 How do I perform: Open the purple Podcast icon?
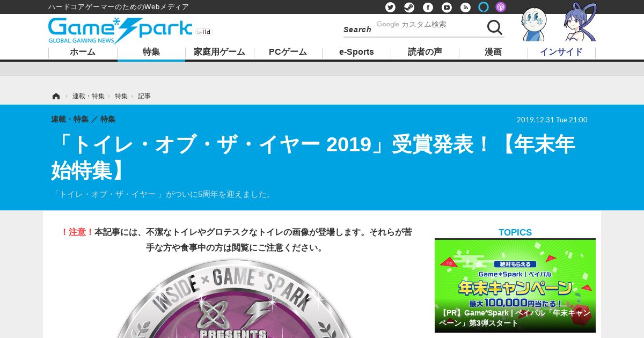(501, 7)
